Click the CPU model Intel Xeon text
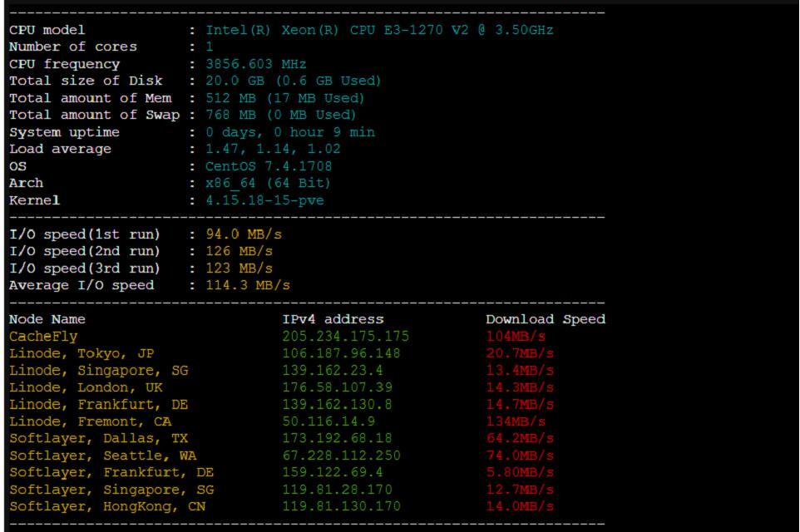Screen dimensions: 800x532 click(379, 30)
